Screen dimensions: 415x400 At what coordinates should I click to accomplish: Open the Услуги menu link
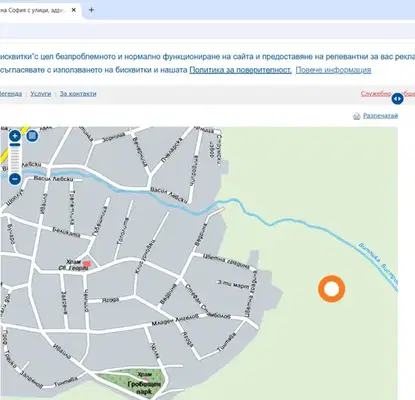click(x=41, y=94)
